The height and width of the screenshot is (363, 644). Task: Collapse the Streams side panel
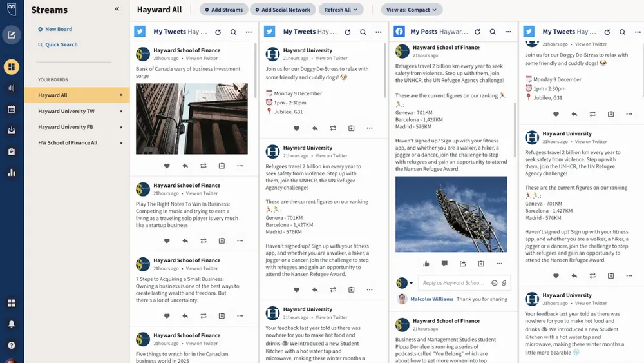[117, 10]
